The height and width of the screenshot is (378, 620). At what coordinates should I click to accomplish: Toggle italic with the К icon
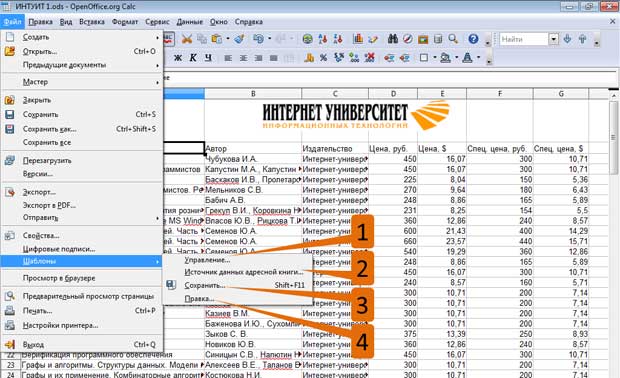(x=193, y=58)
